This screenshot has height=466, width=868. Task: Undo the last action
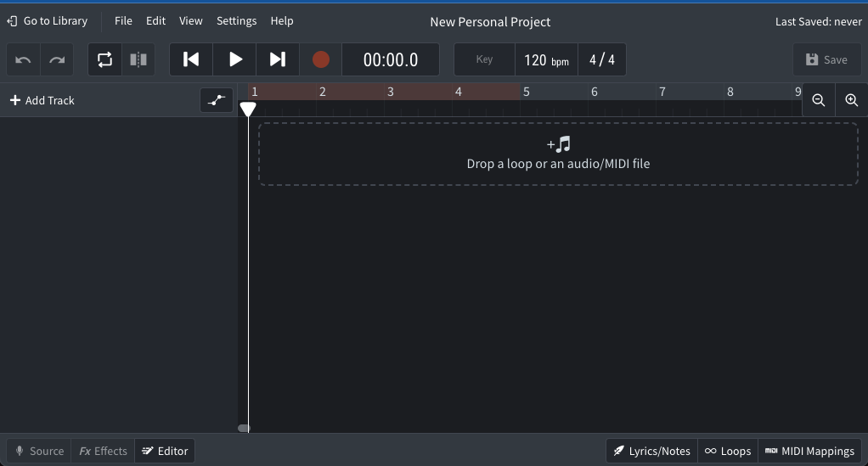point(24,60)
